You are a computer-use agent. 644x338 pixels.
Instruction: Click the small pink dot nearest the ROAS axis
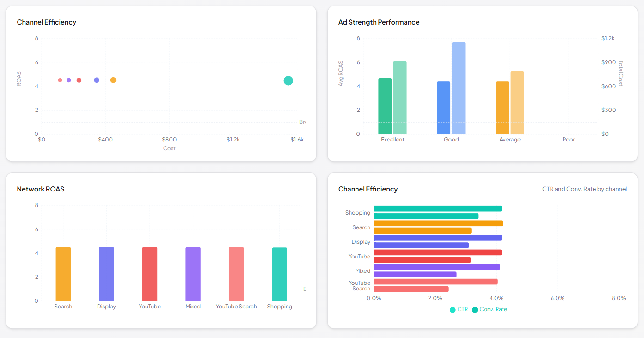pos(60,80)
